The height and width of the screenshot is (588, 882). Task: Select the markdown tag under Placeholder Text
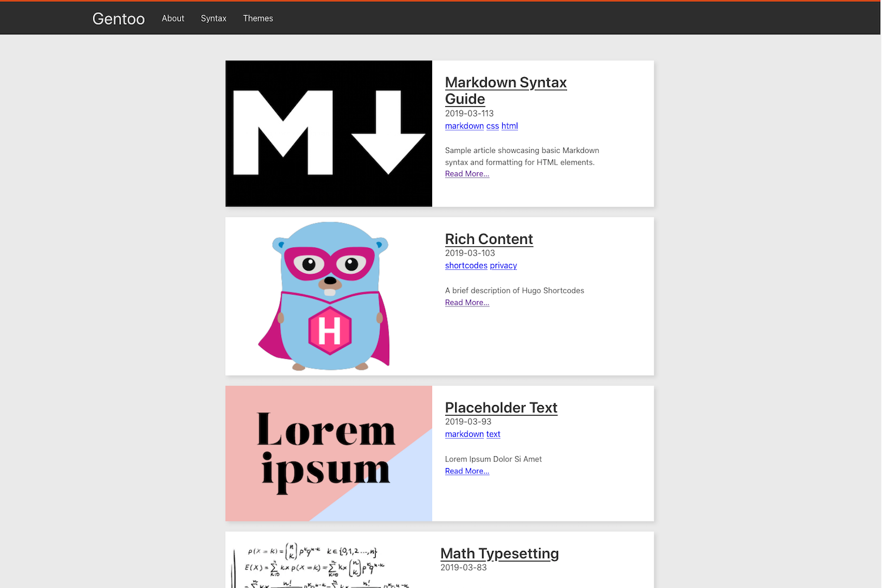[465, 434]
